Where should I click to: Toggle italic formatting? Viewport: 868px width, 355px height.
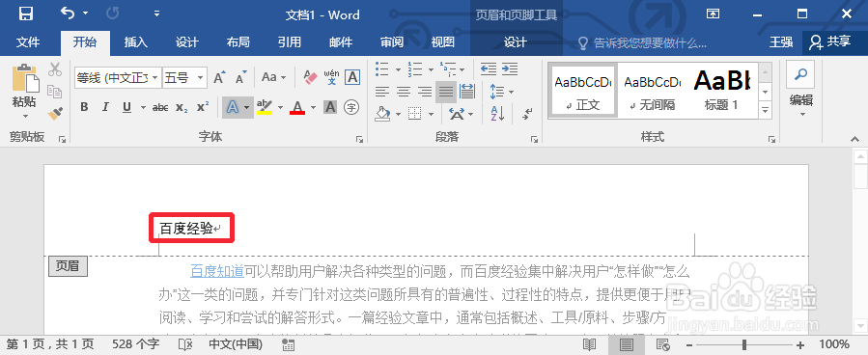pos(105,107)
